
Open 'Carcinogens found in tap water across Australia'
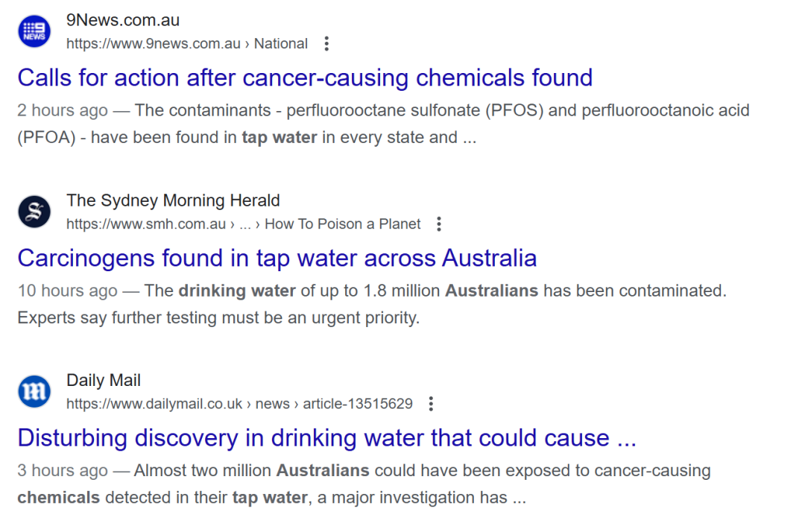click(x=277, y=258)
